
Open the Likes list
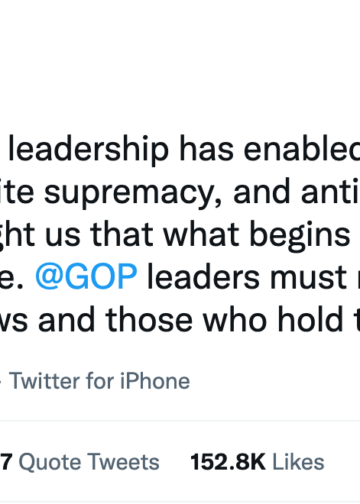coord(257,462)
